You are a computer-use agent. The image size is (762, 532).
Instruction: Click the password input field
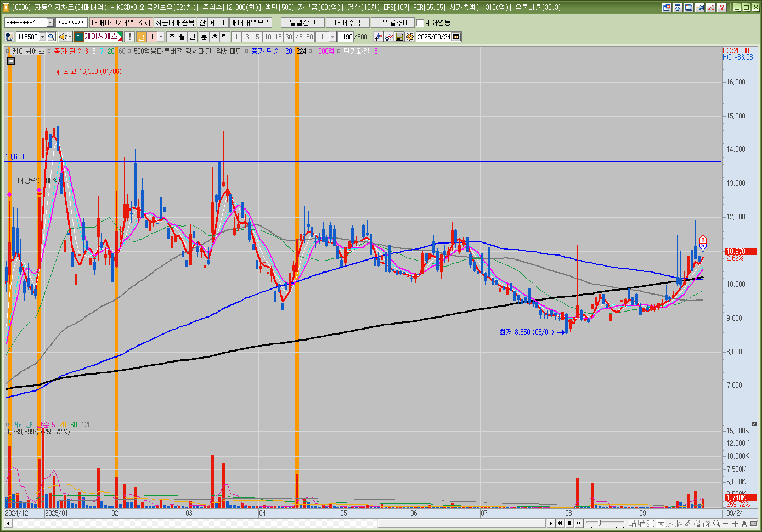pos(71,22)
